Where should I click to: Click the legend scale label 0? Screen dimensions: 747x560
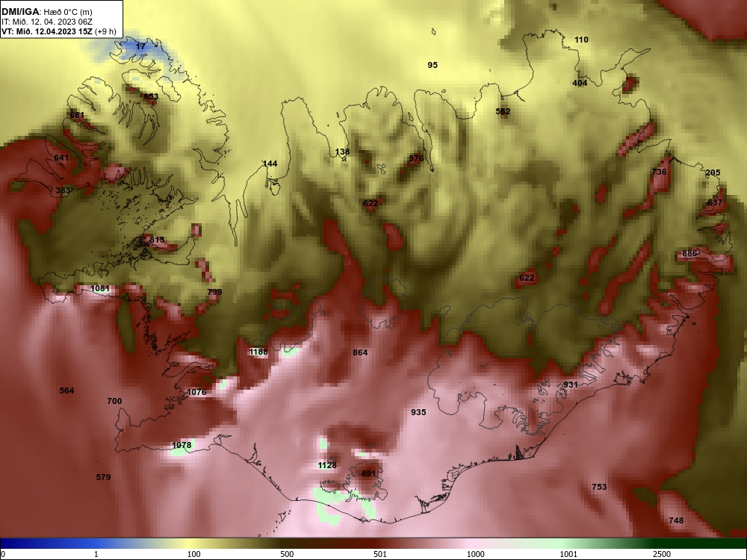3,554
